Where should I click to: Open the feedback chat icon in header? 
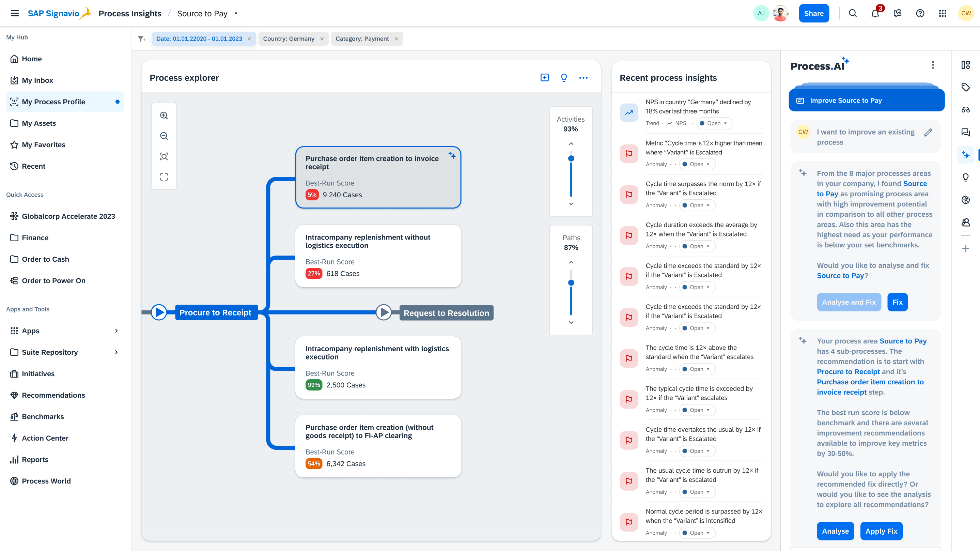point(898,13)
